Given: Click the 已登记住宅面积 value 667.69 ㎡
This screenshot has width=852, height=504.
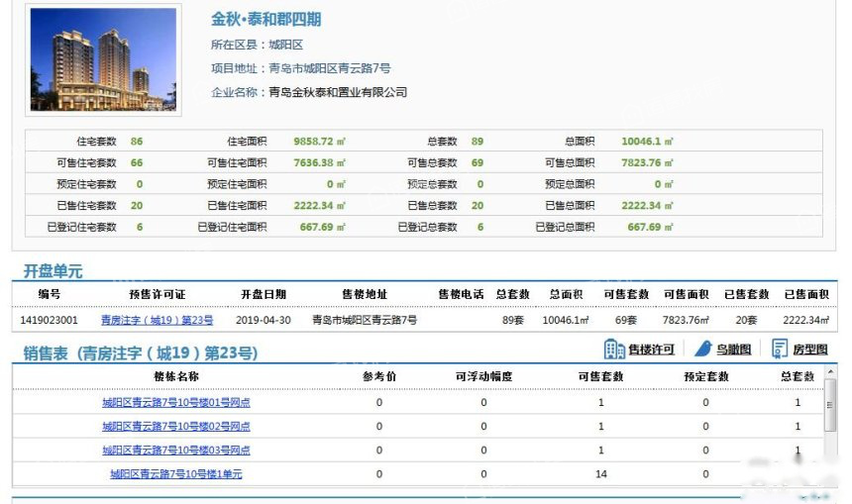Looking at the screenshot, I should pyautogui.click(x=323, y=227).
